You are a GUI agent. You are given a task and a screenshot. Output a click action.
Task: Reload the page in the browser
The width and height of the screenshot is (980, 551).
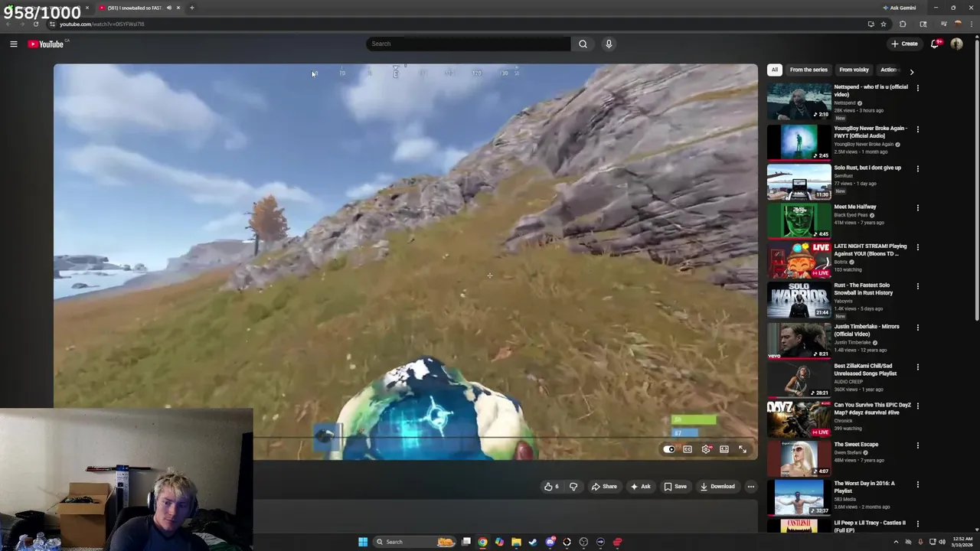[x=35, y=24]
